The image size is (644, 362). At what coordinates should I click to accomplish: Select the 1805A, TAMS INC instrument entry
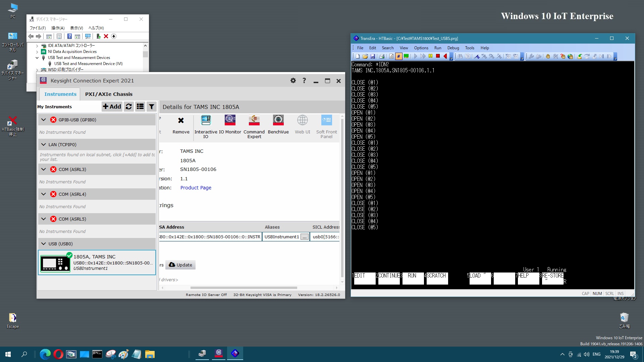[97, 262]
